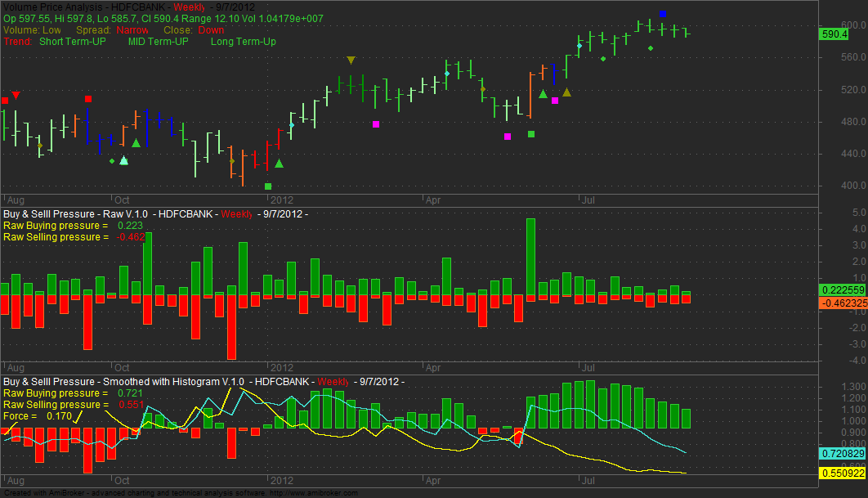
Task: Select the yellow 0.550922 value label
Action: (843, 473)
